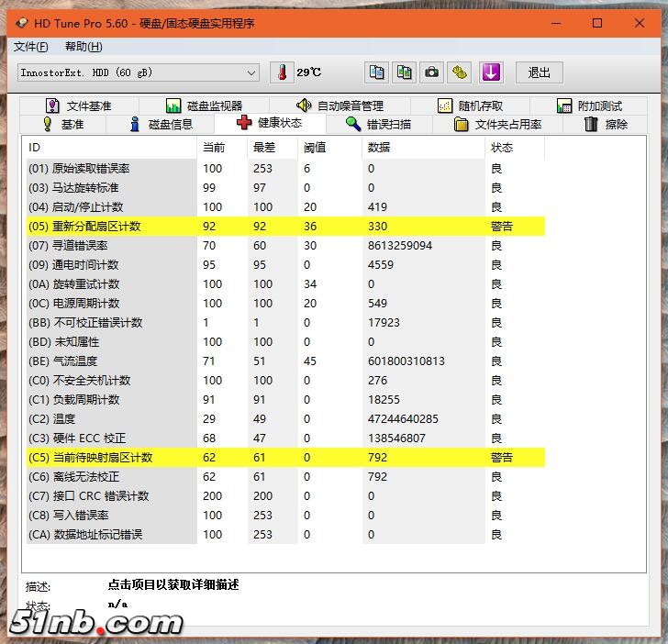Click the thermometer temperature icon
This screenshot has height=644, width=668.
[282, 72]
